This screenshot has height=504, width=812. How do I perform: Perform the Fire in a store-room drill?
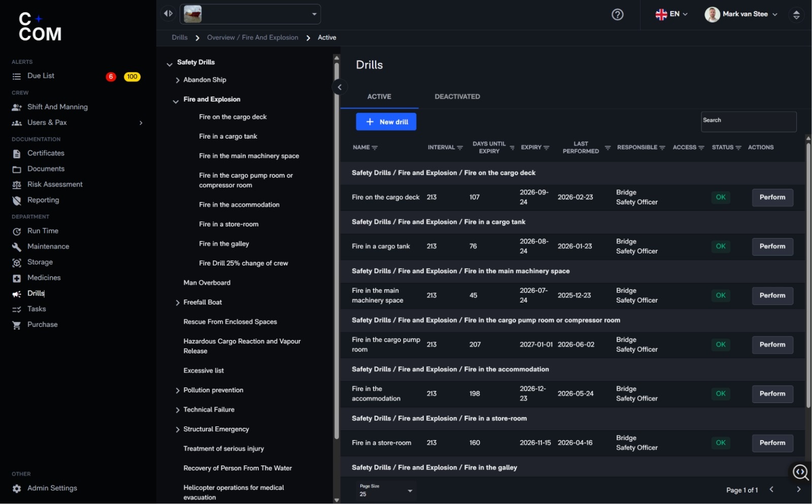[772, 443]
